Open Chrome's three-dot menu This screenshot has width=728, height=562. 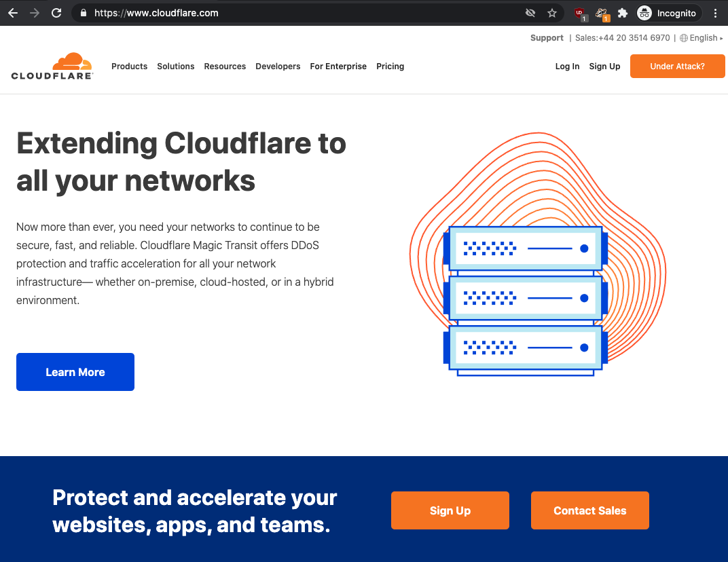pos(715,13)
